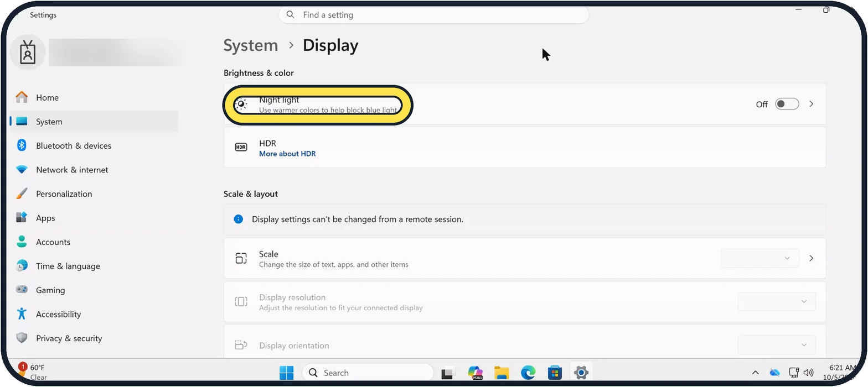The width and height of the screenshot is (868, 387).
Task: Click the volume speaker tray icon
Action: point(809,373)
